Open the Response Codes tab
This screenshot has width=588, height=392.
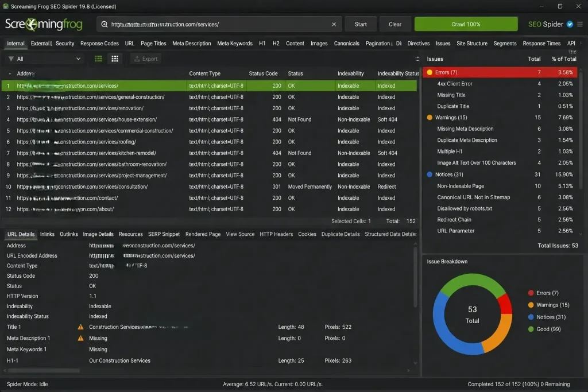(99, 44)
